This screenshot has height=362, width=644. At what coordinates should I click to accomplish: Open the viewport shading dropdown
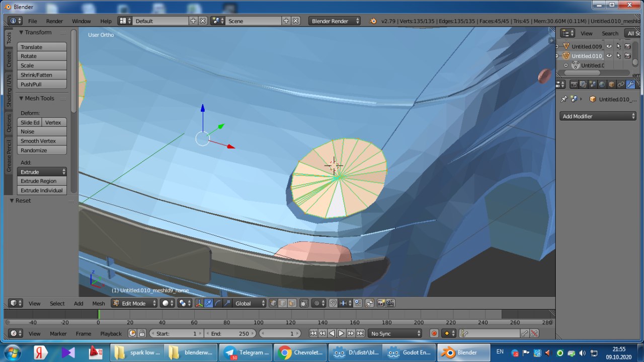pos(167,303)
